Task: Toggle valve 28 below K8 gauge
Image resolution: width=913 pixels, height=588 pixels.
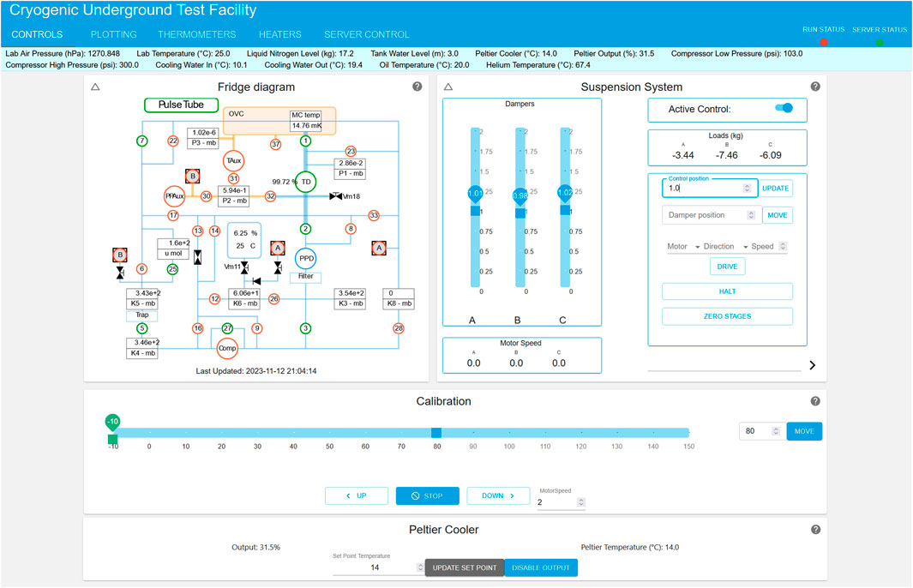Action: pos(399,328)
